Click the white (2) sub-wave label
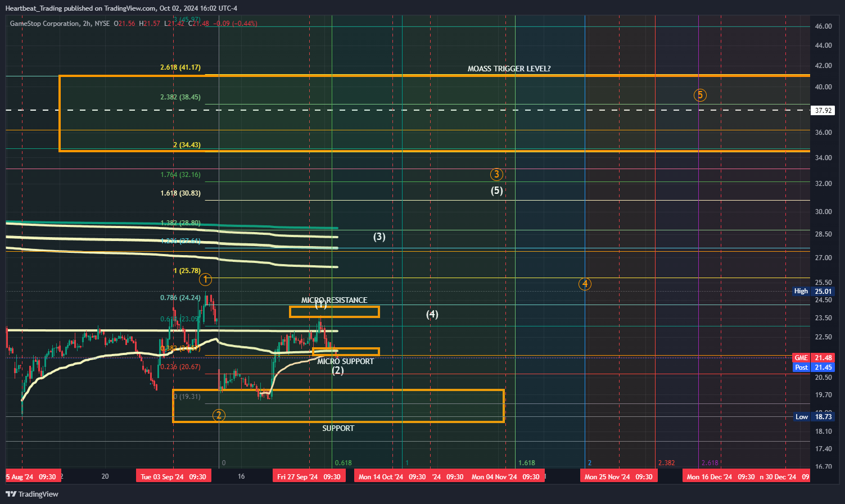This screenshot has width=845, height=504. [x=337, y=370]
